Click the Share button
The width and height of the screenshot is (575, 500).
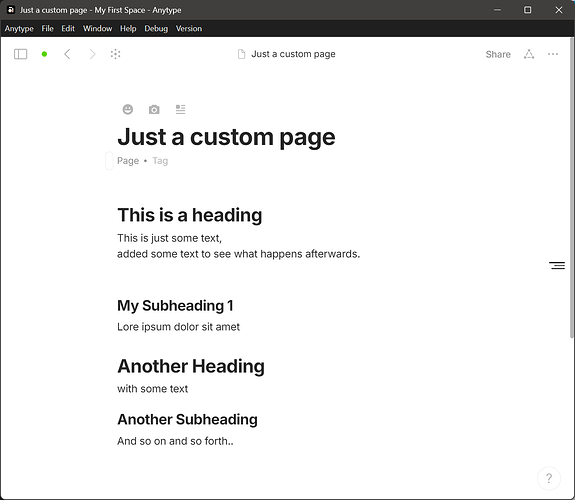click(x=498, y=54)
